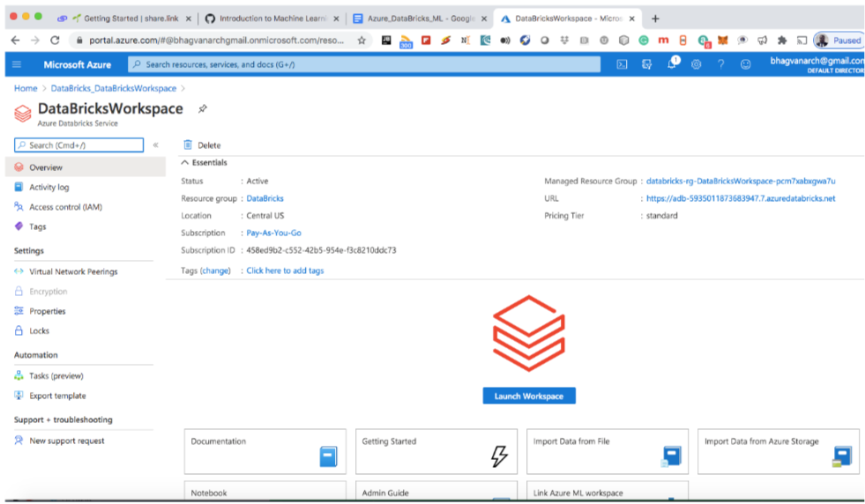
Task: Open the DataBricks resource group link
Action: 265,198
